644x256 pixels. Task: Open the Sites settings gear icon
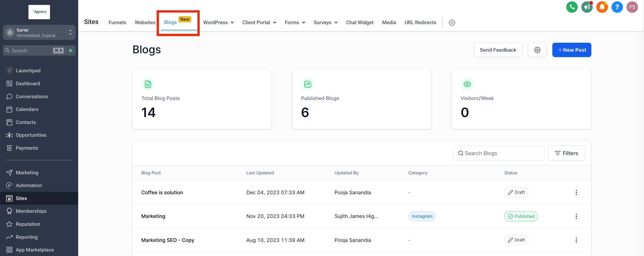coord(452,23)
